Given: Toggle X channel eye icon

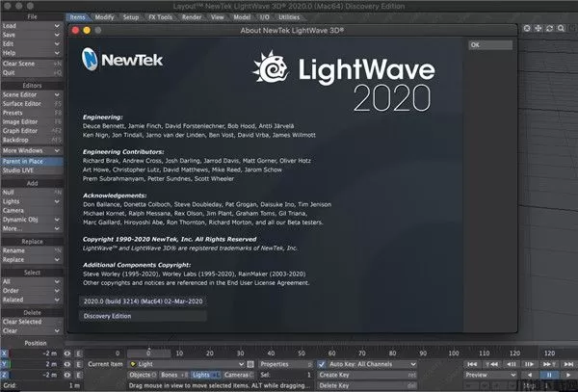Looking at the screenshot, I should pos(67,353).
